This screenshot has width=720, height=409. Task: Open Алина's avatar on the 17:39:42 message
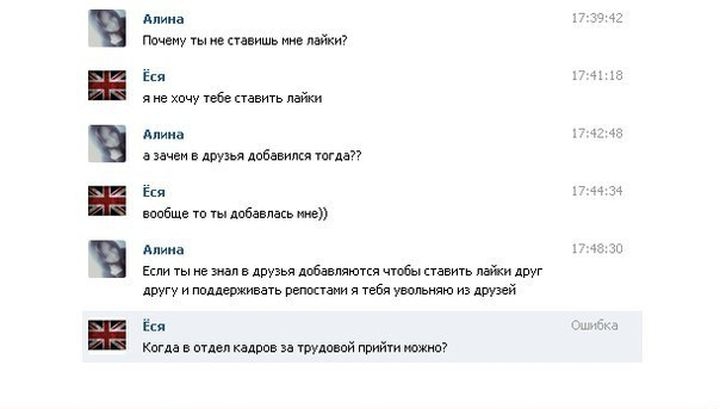tap(107, 28)
